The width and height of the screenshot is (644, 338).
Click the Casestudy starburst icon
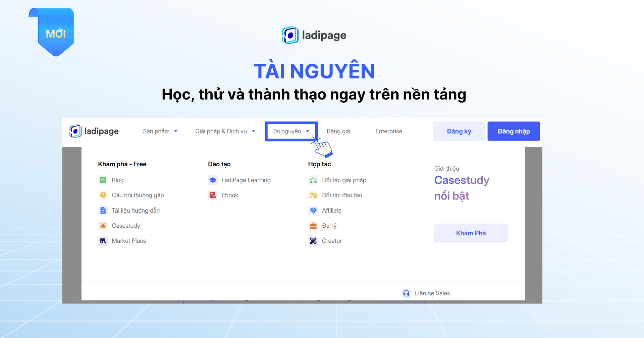point(103,226)
